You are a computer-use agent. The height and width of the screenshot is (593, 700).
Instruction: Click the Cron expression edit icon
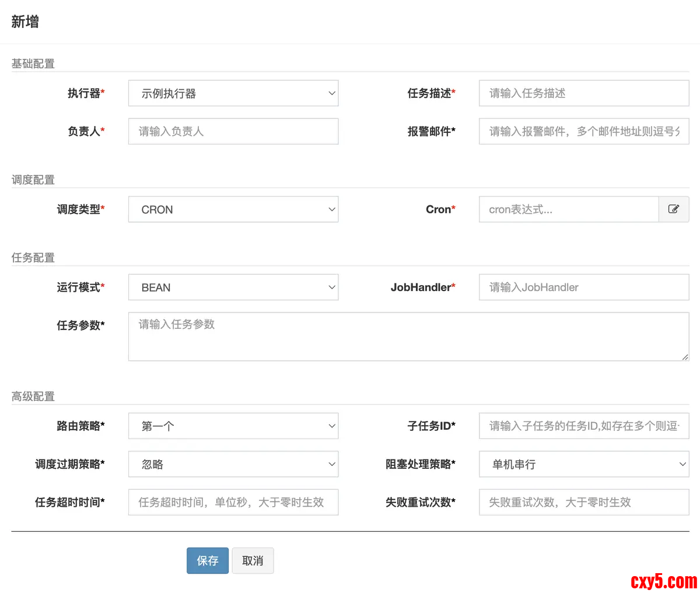point(673,209)
